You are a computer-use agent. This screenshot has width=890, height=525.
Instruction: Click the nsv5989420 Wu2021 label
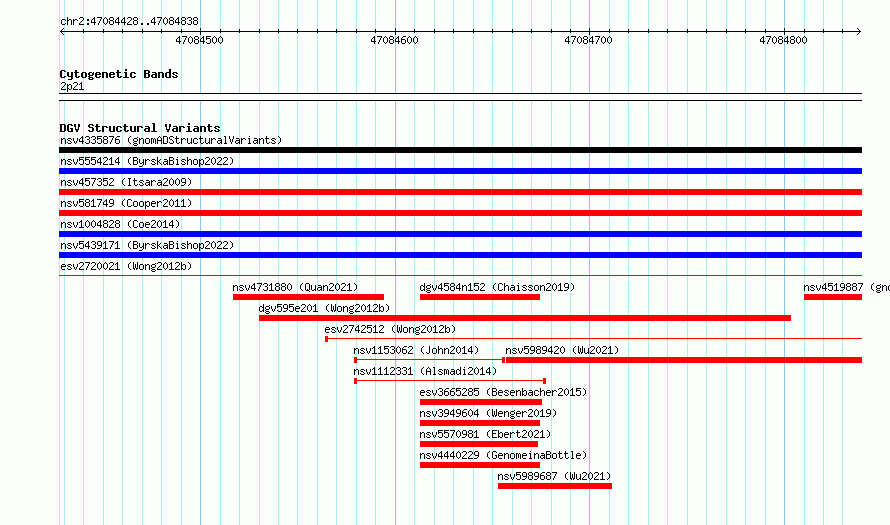(562, 350)
